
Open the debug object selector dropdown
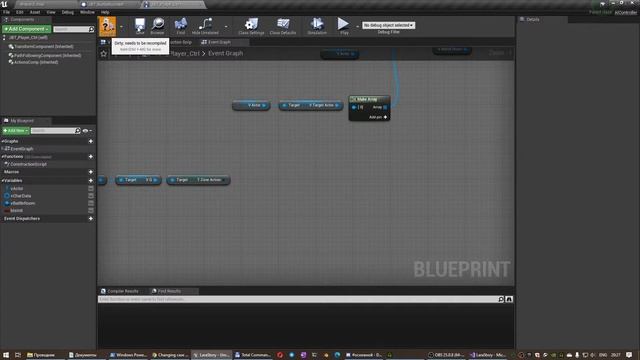[x=388, y=25]
